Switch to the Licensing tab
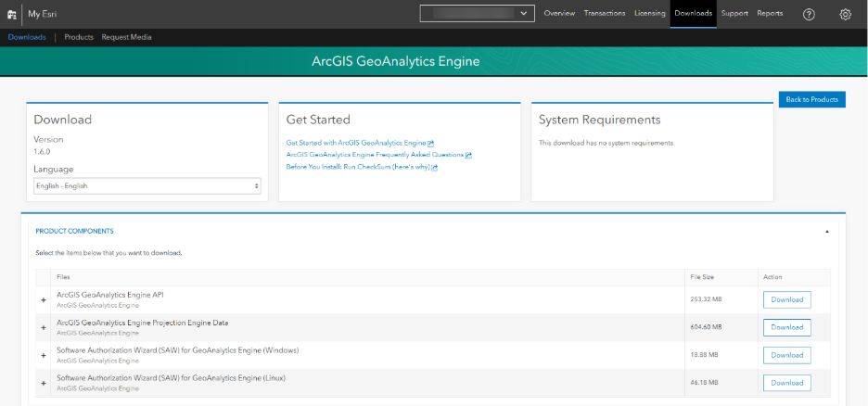The width and height of the screenshot is (868, 406). point(649,14)
